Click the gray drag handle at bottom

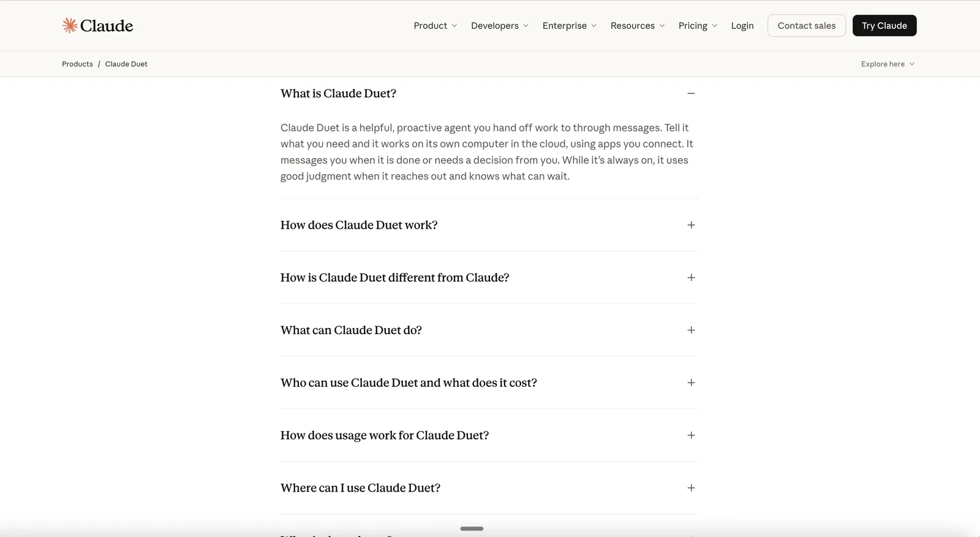click(472, 528)
